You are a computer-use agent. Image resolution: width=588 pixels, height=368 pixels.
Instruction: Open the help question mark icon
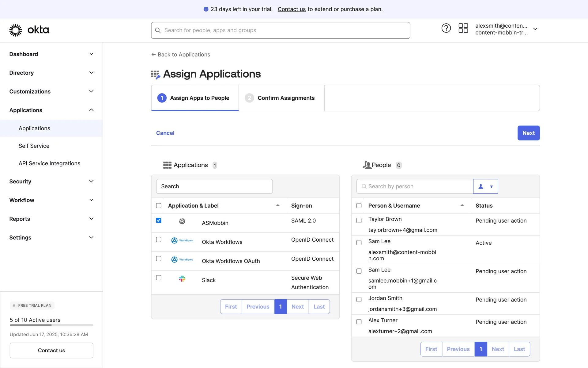tap(446, 28)
